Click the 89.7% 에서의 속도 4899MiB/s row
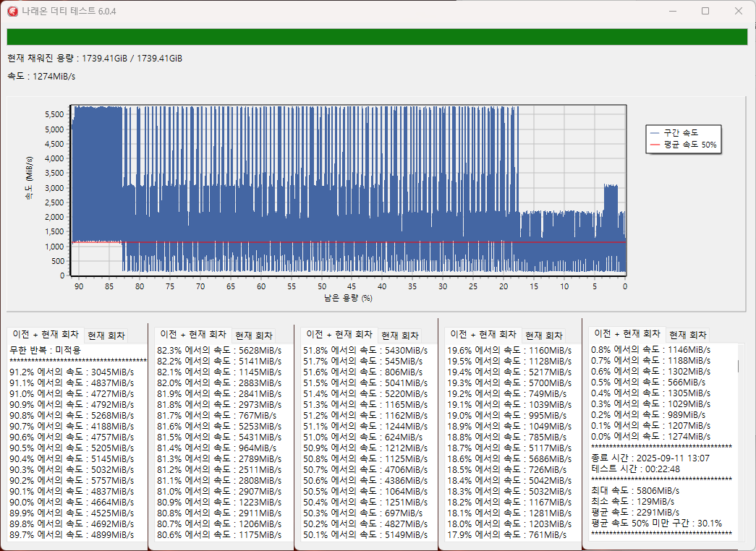The width and height of the screenshot is (756, 551). pos(72,534)
